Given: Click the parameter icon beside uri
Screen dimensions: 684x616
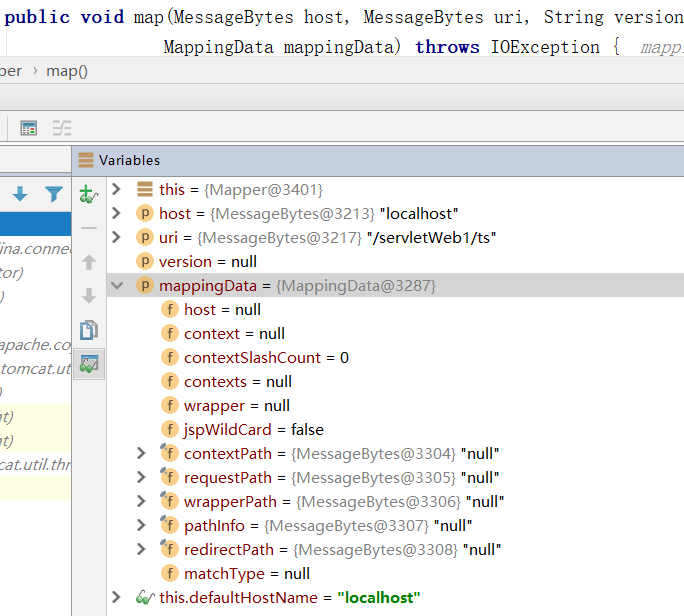Looking at the screenshot, I should (145, 238).
